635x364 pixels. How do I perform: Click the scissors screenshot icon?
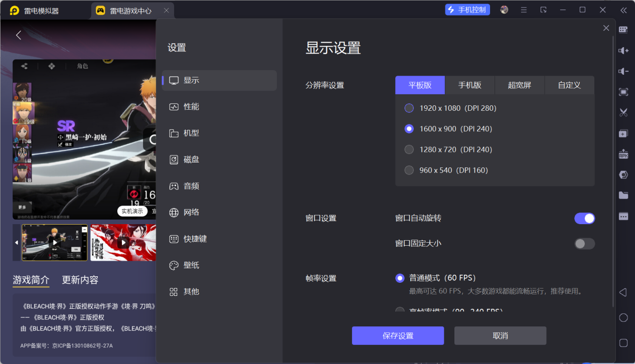click(x=623, y=113)
